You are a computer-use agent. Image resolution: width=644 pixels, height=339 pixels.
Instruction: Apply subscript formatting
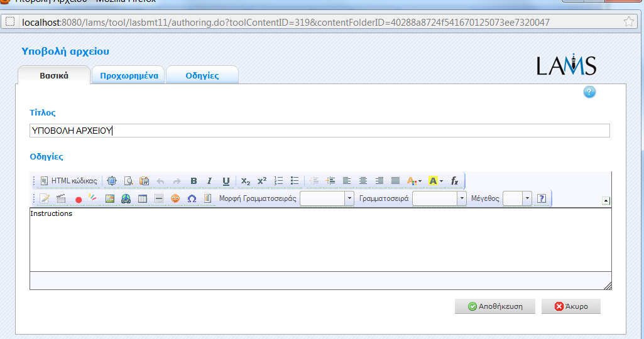click(246, 181)
